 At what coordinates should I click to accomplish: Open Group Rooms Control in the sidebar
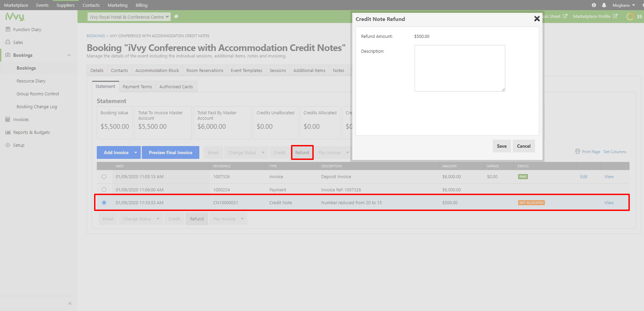(x=38, y=94)
